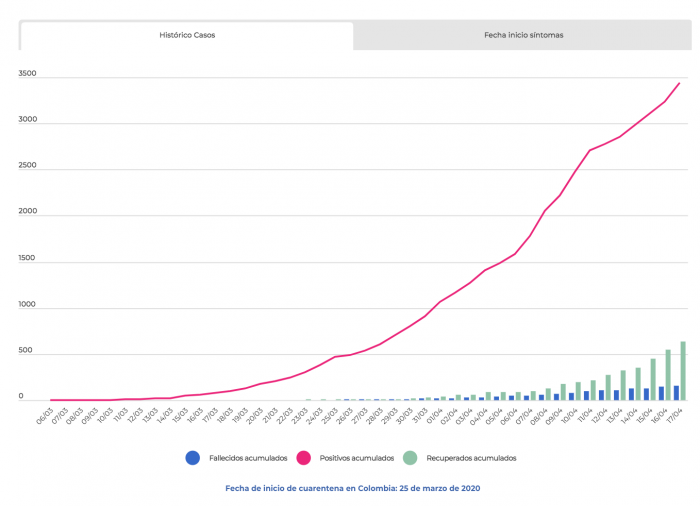Click the 01/04 date label on x-axis
The height and width of the screenshot is (506, 700).
[435, 414]
